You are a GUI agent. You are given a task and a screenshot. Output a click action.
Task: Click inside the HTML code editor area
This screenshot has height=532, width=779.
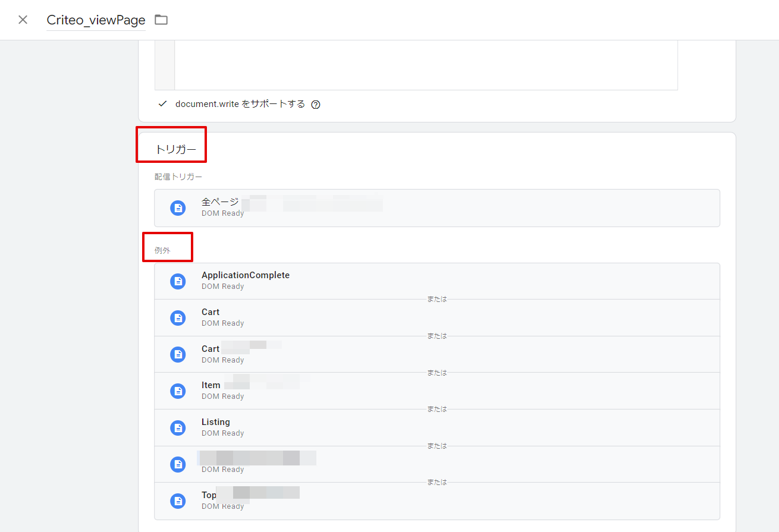click(425, 65)
